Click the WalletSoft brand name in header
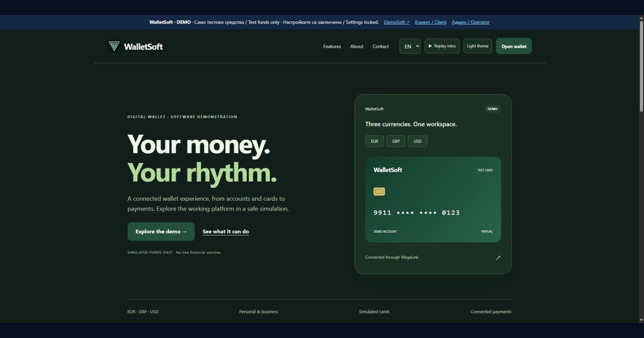The height and width of the screenshot is (338, 644). tap(143, 47)
